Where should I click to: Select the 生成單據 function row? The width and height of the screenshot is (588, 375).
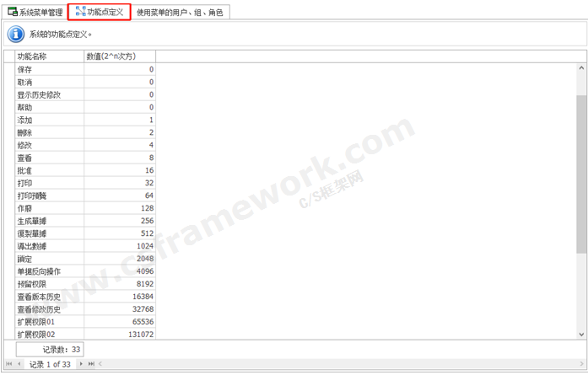[x=85, y=221]
